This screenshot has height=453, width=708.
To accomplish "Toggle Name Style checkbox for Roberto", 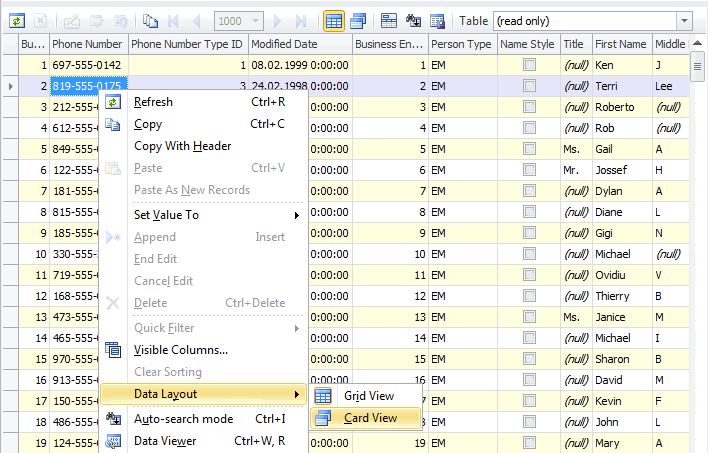I will click(529, 107).
